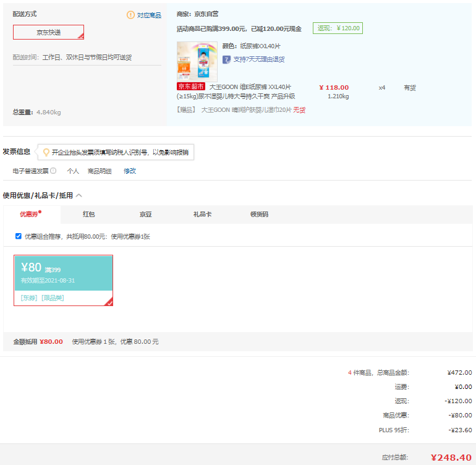The width and height of the screenshot is (476, 465).
Task: Click the 电子普通发票 label
Action: [31, 171]
